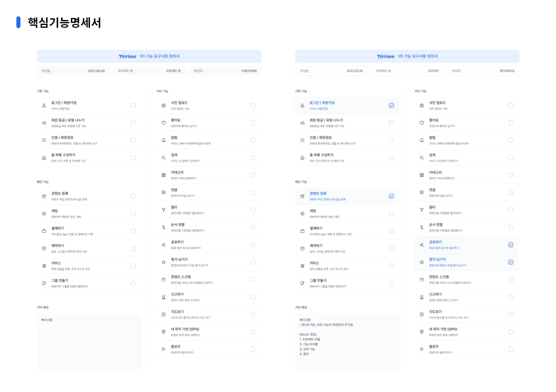
Task: Click the 필터 funnel icon in the 2022.07.25 form
Action: [x=421, y=210]
